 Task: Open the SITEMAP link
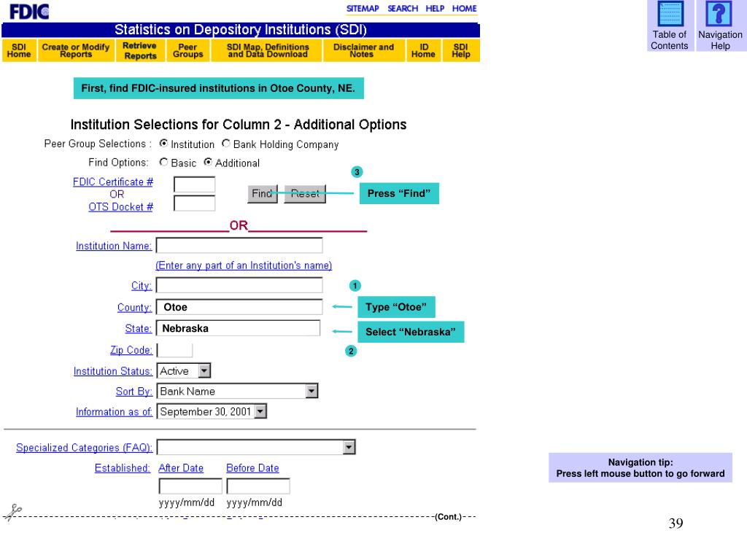click(x=363, y=9)
